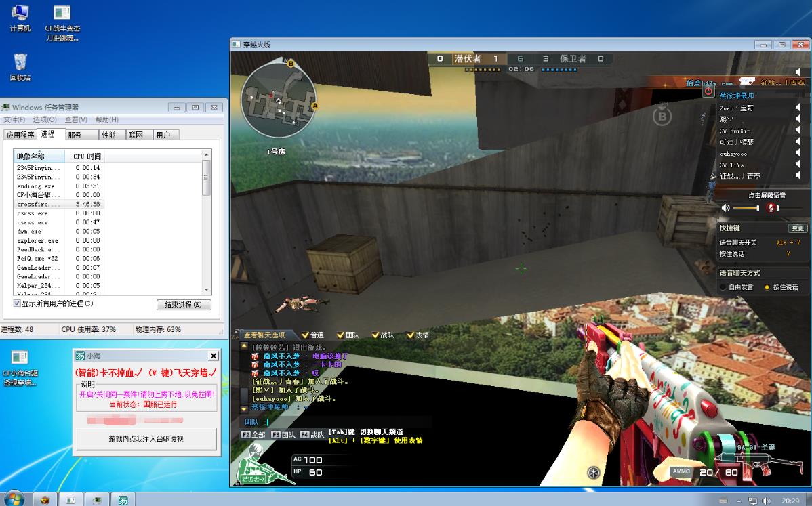The image size is (812, 506).
Task: Toggle the 普通 chat filter checkbox
Action: [x=306, y=335]
